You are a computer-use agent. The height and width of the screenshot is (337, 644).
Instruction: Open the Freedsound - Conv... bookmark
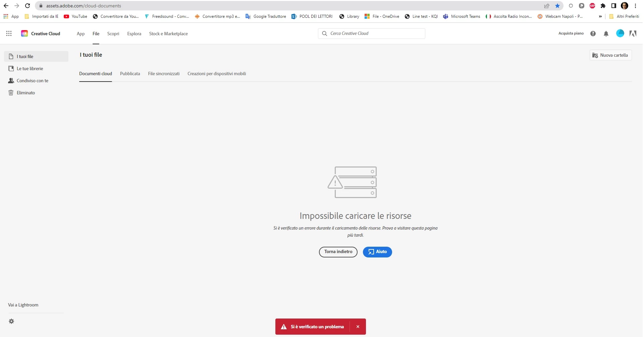(x=167, y=16)
